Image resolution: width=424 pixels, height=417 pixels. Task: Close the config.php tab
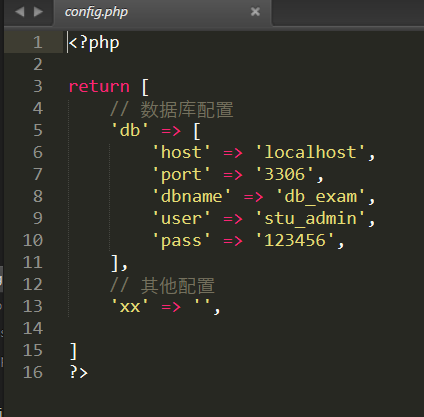255,12
